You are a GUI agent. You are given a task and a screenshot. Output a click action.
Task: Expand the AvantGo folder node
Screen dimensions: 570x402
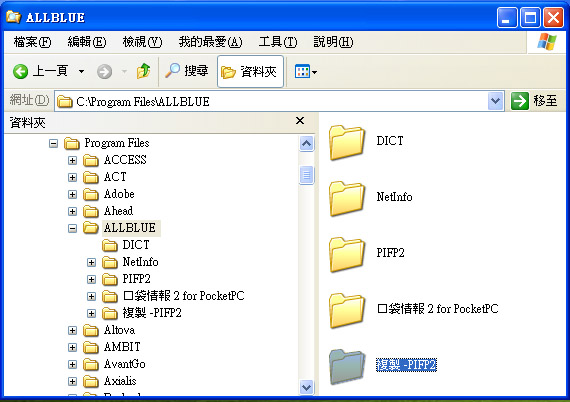(x=72, y=365)
